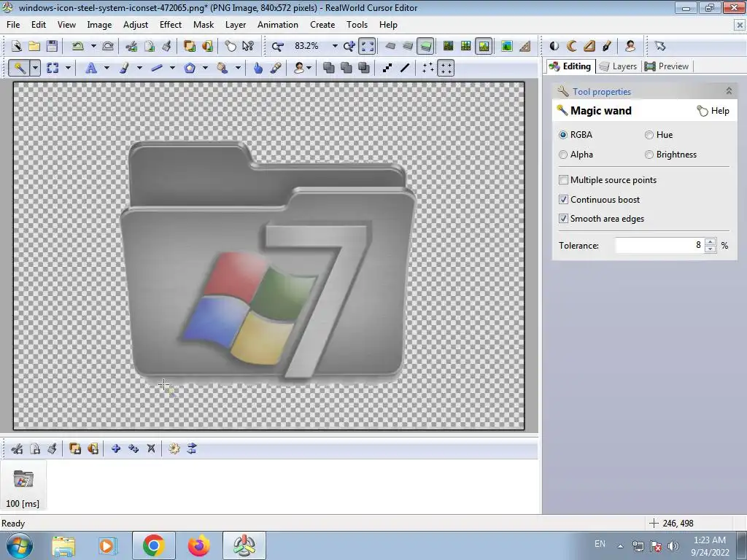Select the Text tool
747x560 pixels.
(x=91, y=68)
